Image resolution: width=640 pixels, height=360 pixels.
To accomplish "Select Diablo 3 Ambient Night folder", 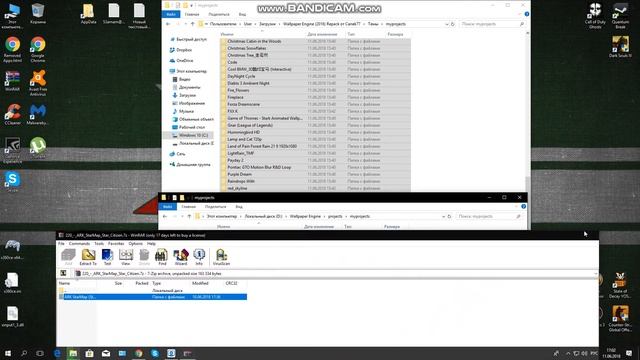I will point(248,83).
